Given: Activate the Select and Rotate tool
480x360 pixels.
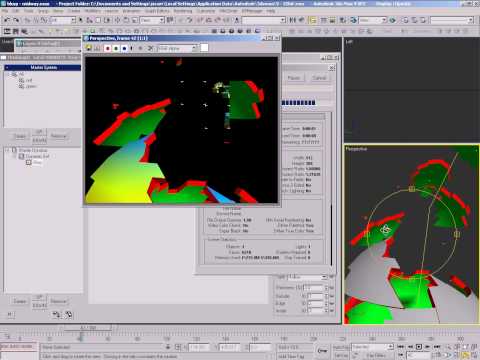Looking at the screenshot, I should (x=126, y=20).
